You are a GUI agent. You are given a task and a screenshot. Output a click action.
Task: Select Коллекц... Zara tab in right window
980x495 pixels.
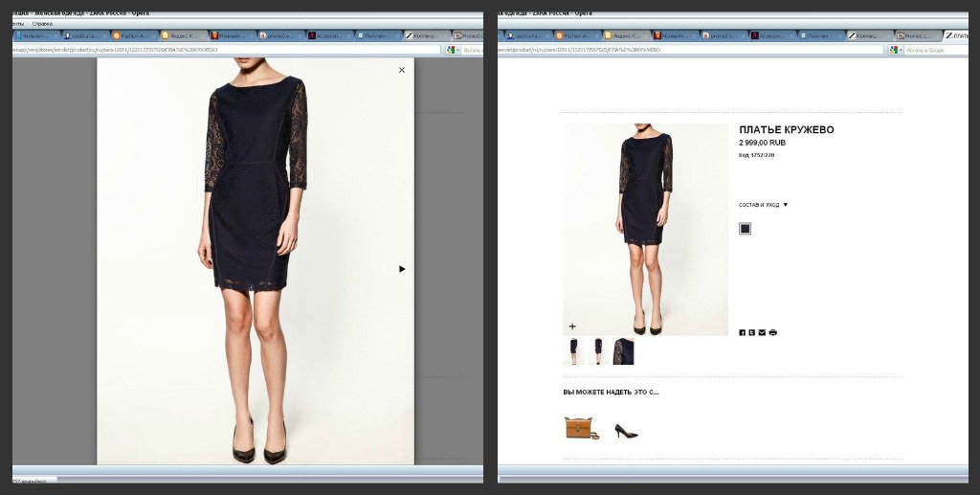871,36
